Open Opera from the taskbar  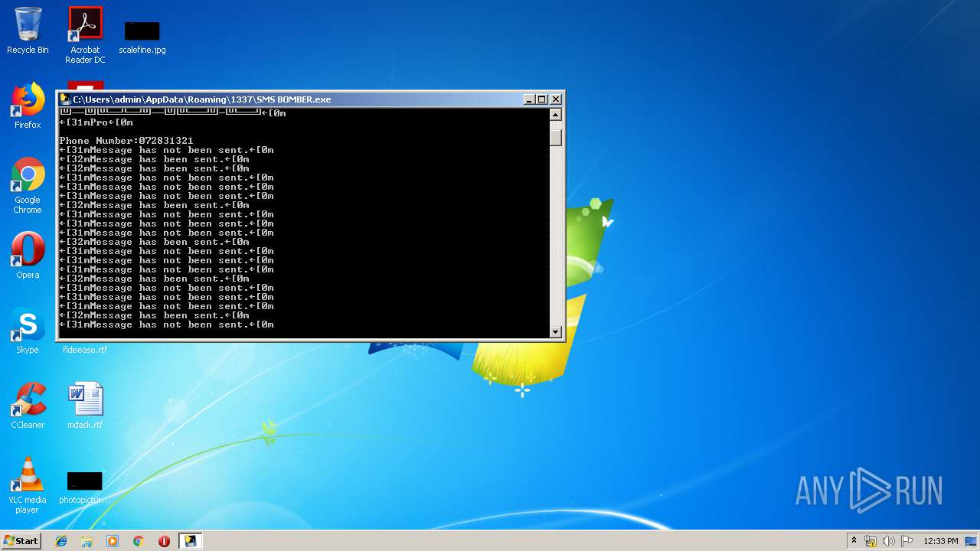point(164,541)
